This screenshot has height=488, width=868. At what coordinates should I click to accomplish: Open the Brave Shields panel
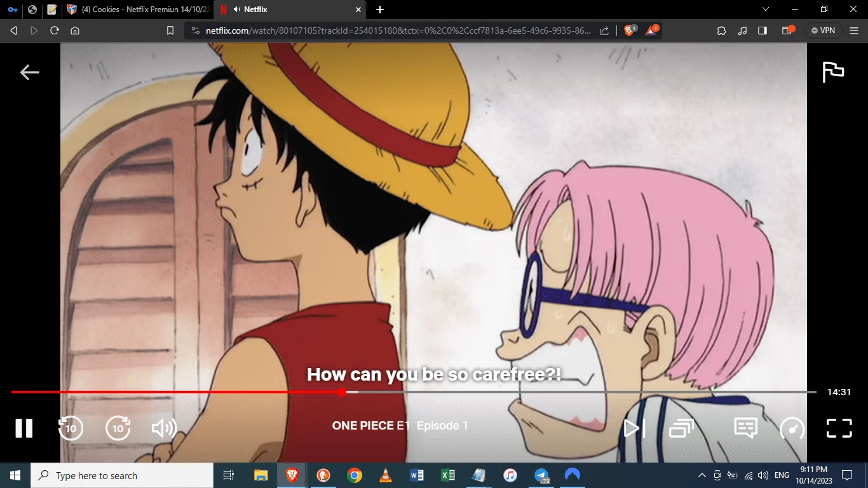(630, 30)
